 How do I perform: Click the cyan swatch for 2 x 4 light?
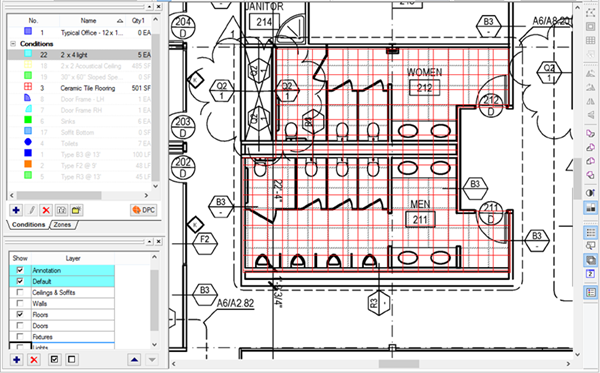click(x=28, y=54)
